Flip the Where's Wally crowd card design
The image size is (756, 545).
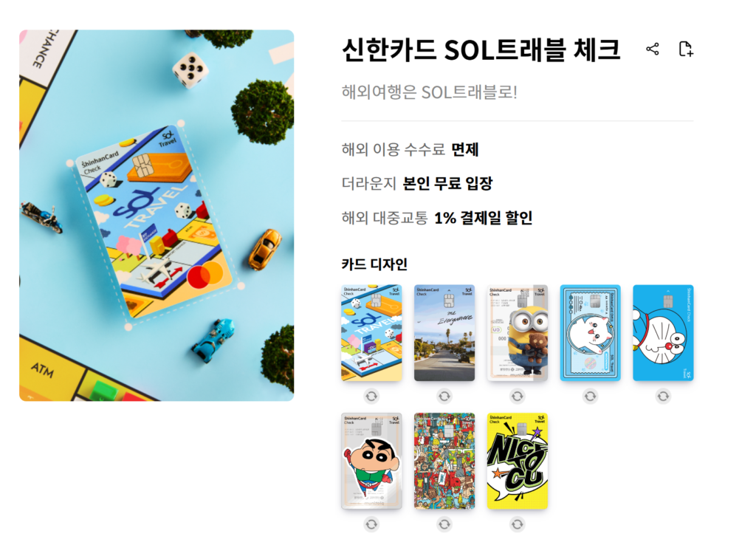444,524
